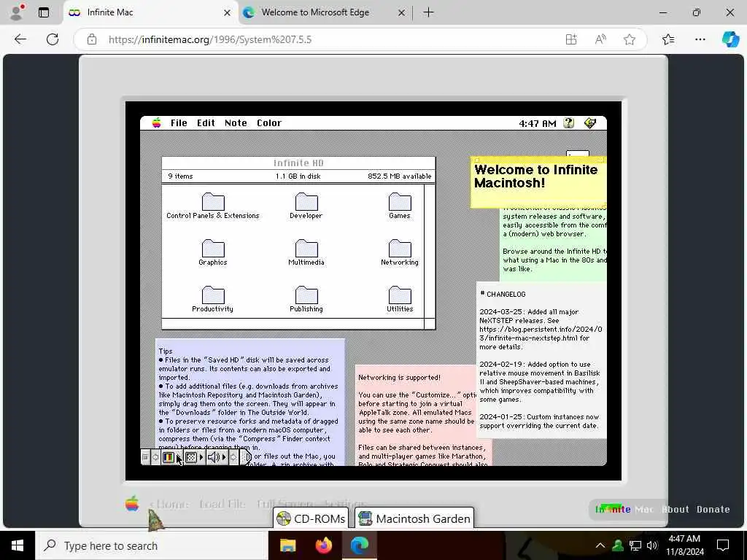747x560 pixels.
Task: Open Edge Settings and more ellipsis menu
Action: coord(700,39)
